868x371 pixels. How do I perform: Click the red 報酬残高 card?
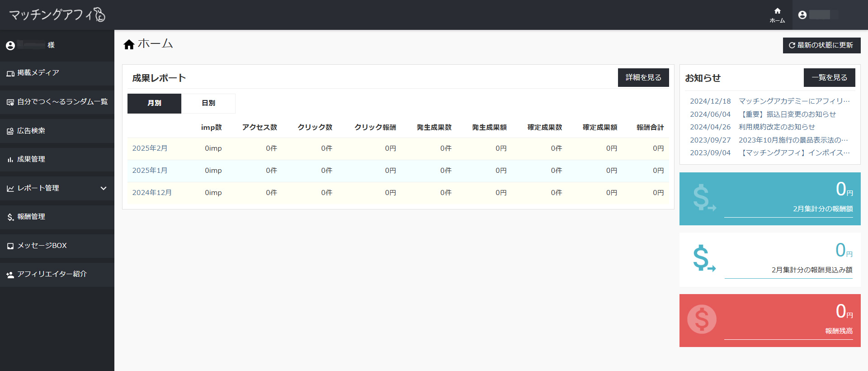(x=769, y=320)
